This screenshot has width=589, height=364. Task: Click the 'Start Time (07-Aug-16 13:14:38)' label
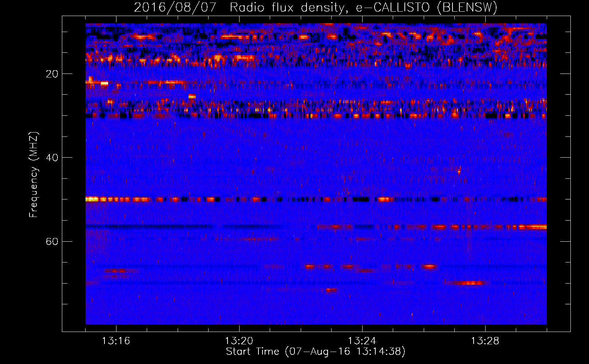coord(316,352)
